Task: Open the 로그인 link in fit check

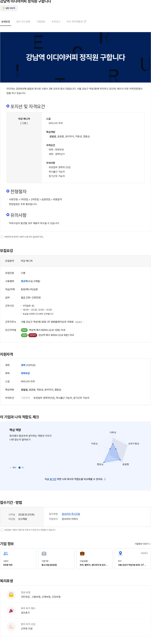Action: pos(53,479)
